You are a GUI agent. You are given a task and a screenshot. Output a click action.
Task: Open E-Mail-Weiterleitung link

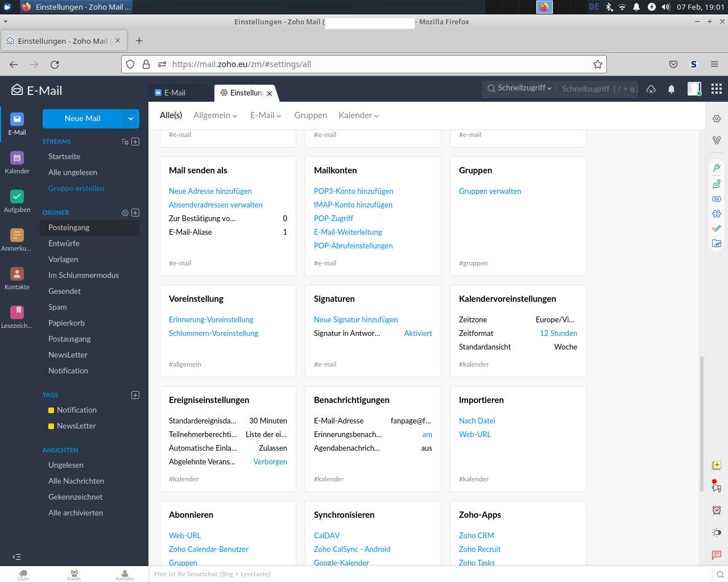pyautogui.click(x=348, y=232)
